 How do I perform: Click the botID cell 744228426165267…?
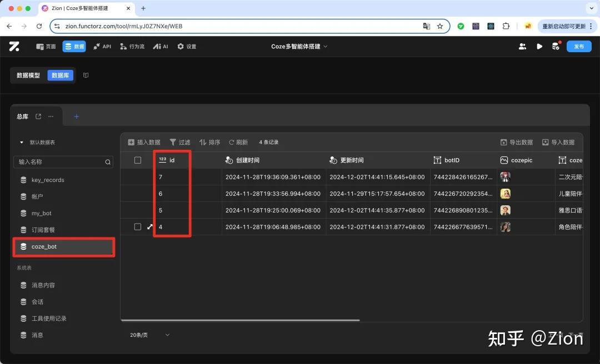pos(463,177)
